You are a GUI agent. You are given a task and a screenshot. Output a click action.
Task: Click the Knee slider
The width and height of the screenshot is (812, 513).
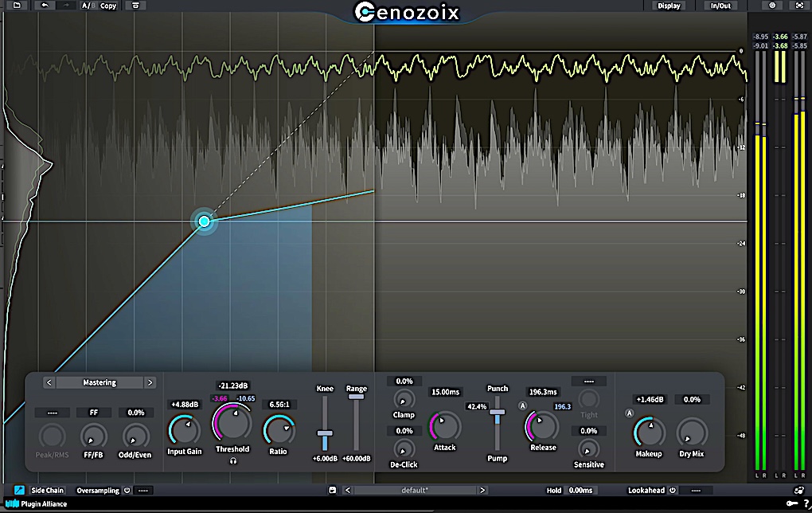325,433
